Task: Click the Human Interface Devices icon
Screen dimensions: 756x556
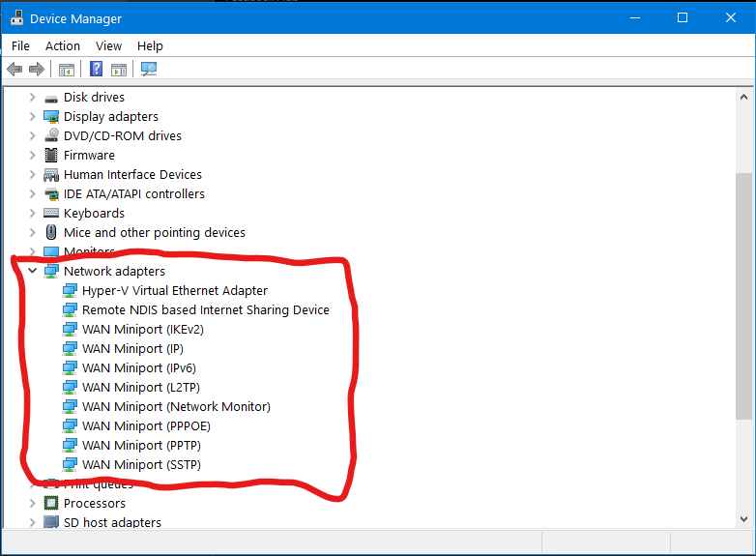Action: (51, 175)
